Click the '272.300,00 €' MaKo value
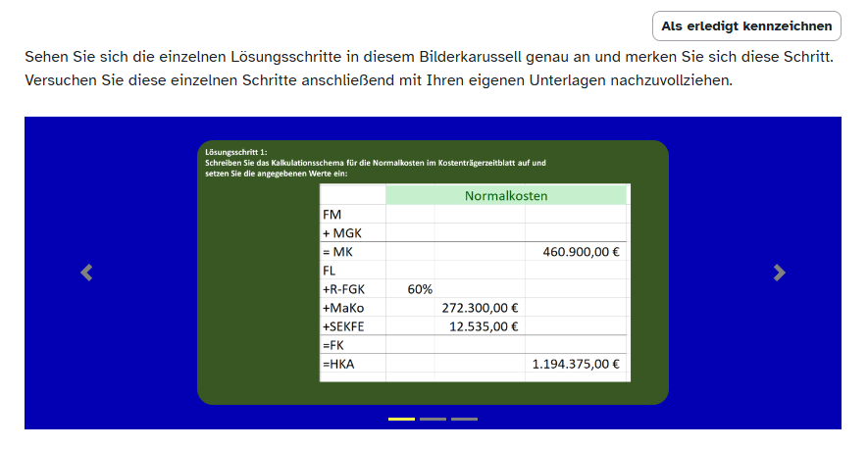 pos(480,308)
